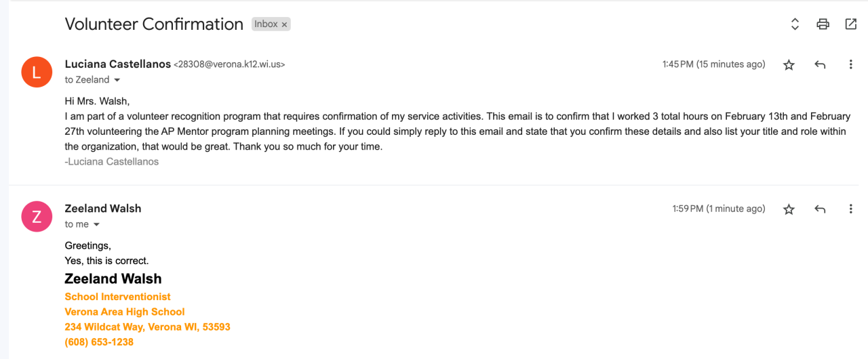Click the 234 Wildcat Way address
Viewport: 868px width, 359px height.
pos(147,327)
